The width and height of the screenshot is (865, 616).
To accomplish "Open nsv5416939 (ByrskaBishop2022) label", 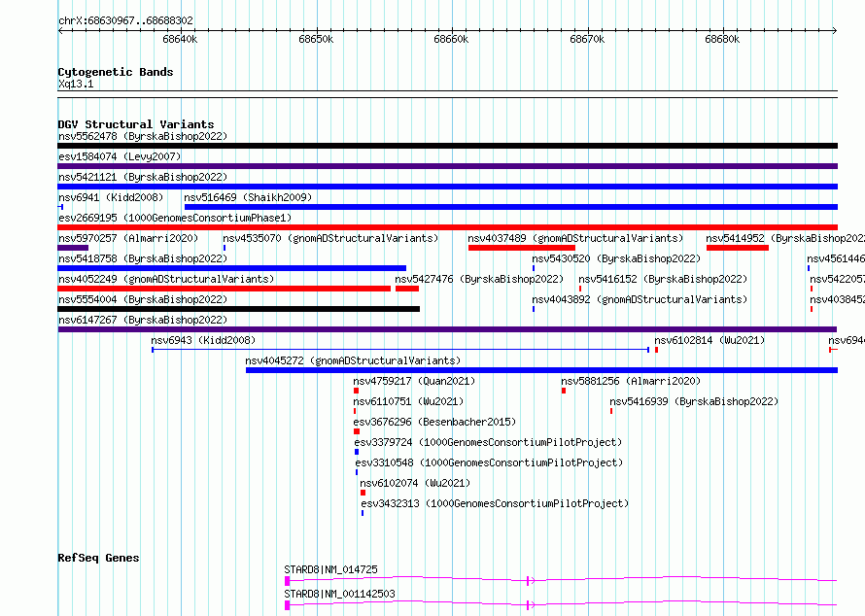I will coord(694,401).
